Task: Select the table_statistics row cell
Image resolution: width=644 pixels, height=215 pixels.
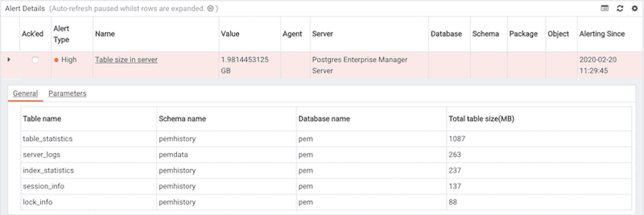Action: 48,139
